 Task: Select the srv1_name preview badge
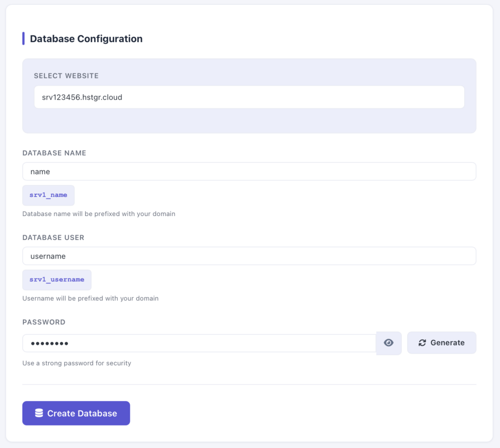[48, 195]
